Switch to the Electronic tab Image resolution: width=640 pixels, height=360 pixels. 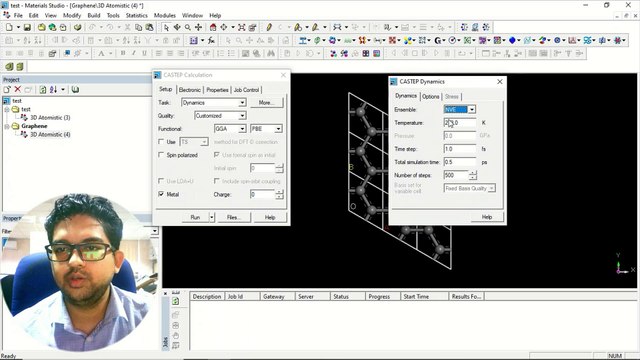189,89
